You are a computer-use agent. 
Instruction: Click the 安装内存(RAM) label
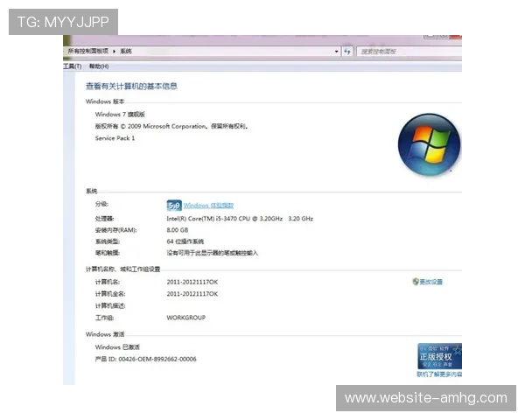115,230
